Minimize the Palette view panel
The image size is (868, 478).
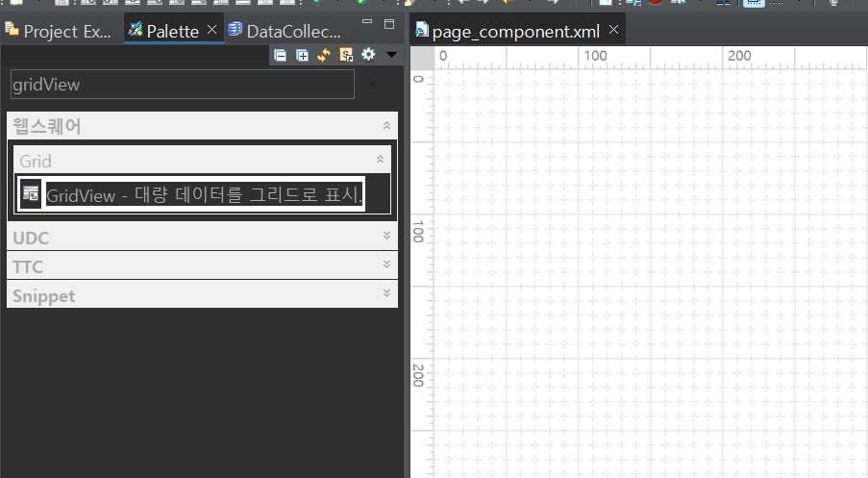(367, 21)
